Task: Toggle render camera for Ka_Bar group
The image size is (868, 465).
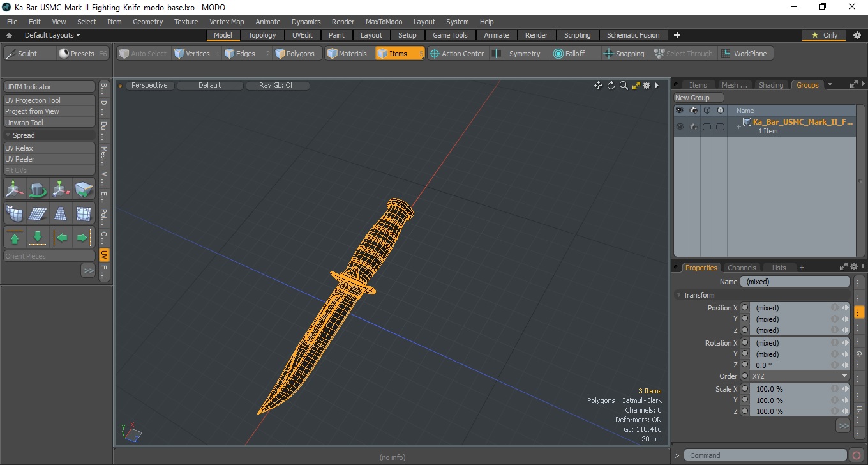Action: click(693, 126)
